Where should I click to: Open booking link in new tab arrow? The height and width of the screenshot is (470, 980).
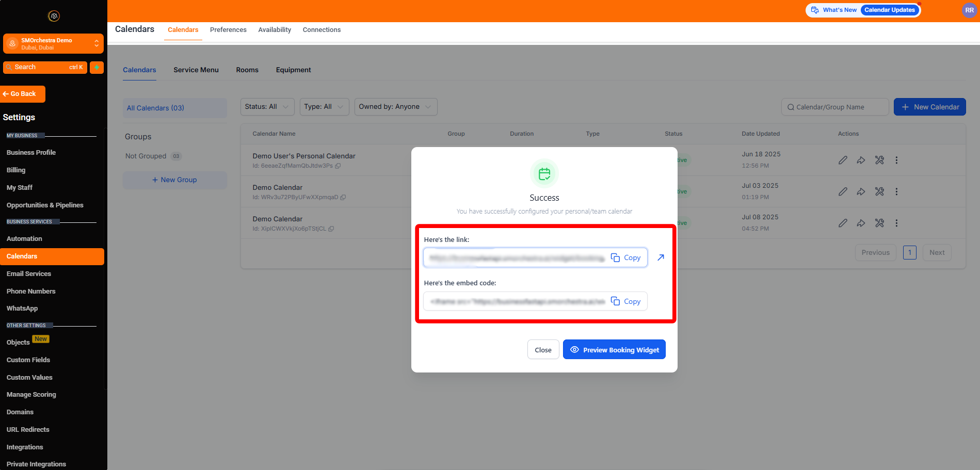[x=661, y=257]
